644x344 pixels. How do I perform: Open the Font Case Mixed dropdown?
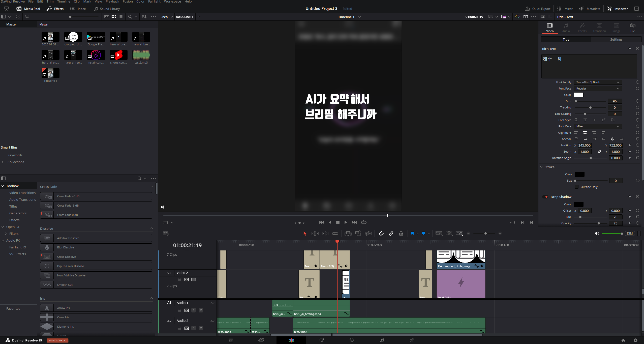click(598, 126)
